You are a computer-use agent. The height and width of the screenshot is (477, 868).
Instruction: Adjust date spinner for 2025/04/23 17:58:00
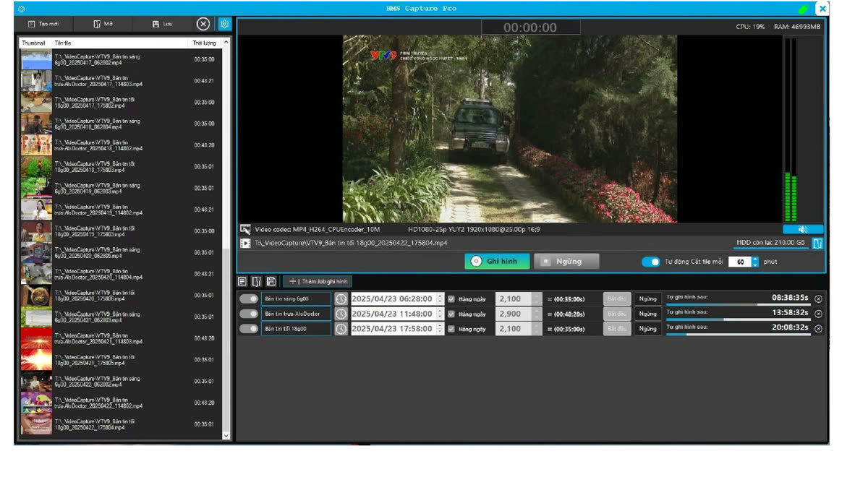(x=440, y=329)
